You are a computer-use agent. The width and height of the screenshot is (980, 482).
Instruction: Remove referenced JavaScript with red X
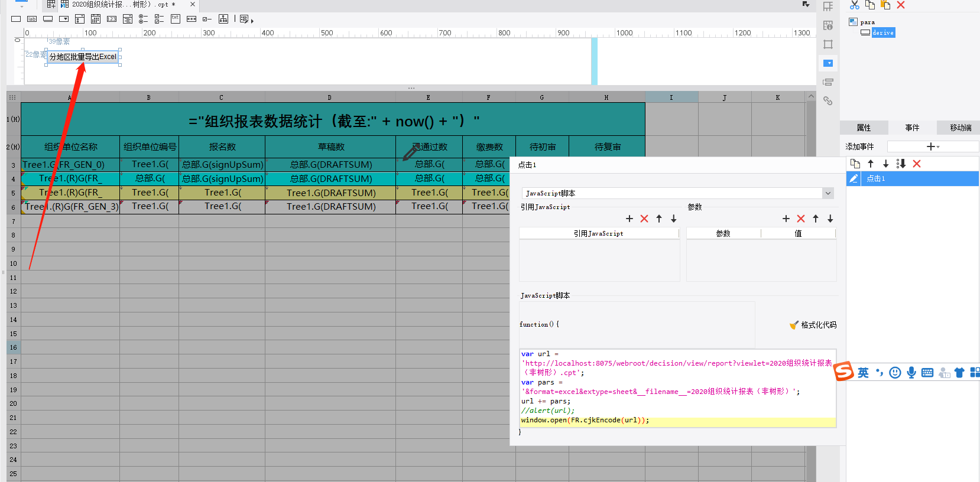644,219
